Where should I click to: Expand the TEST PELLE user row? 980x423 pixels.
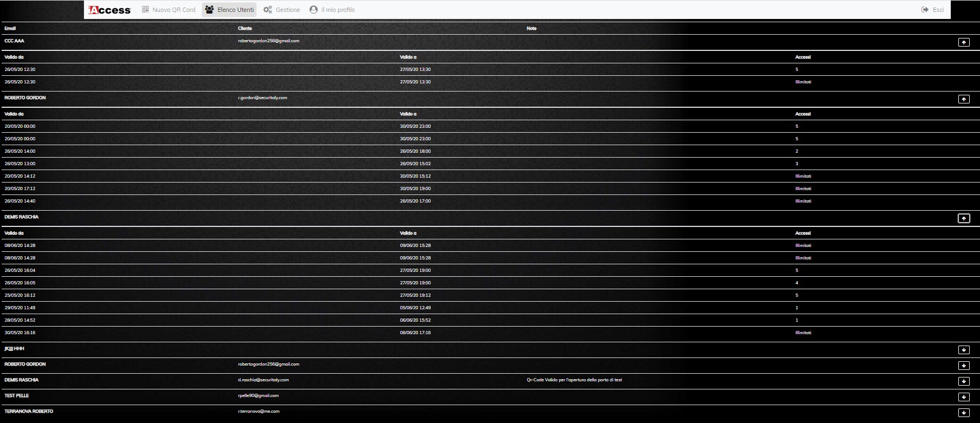(964, 397)
